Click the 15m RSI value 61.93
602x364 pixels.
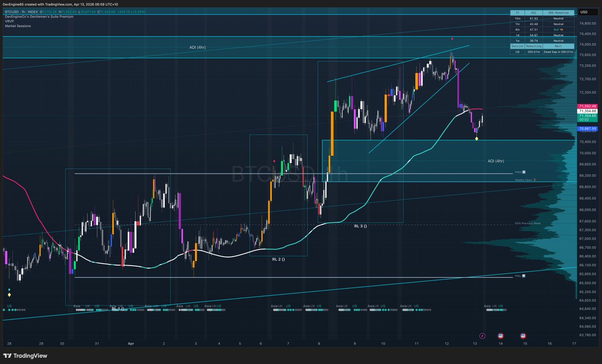tap(534, 19)
